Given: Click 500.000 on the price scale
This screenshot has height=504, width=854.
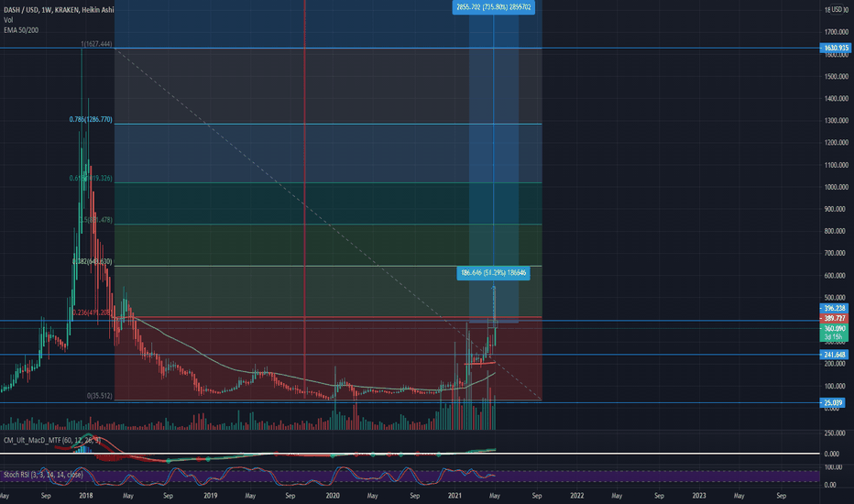Looking at the screenshot, I should click(x=836, y=298).
